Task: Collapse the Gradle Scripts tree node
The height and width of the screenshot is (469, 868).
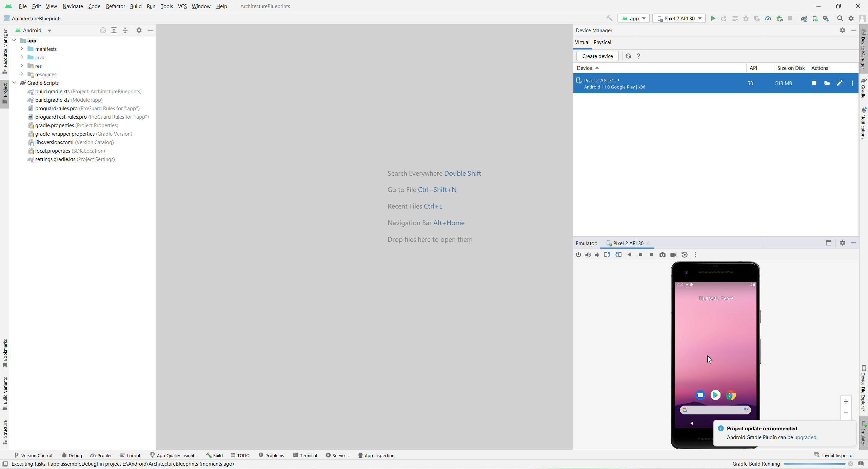Action: pyautogui.click(x=14, y=83)
